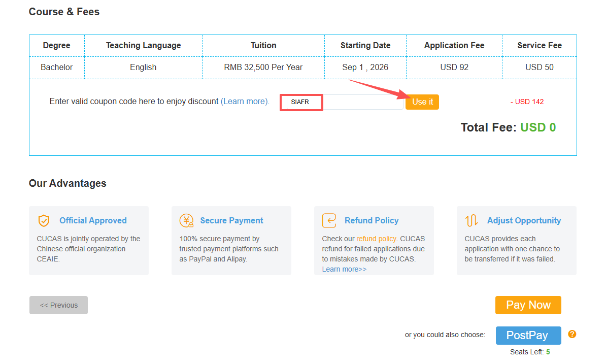Follow Learn more>> link in Refund Policy card

[x=344, y=269]
